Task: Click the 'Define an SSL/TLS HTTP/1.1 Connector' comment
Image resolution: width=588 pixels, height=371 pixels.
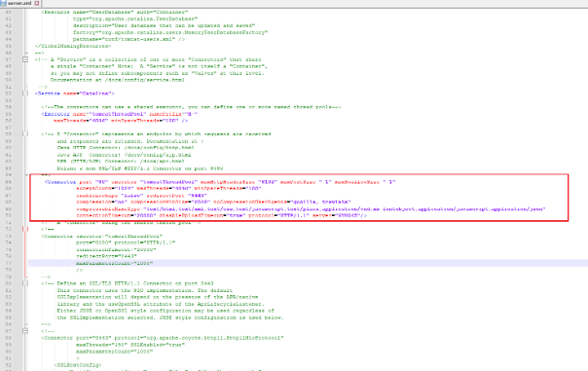Action: 128,283
